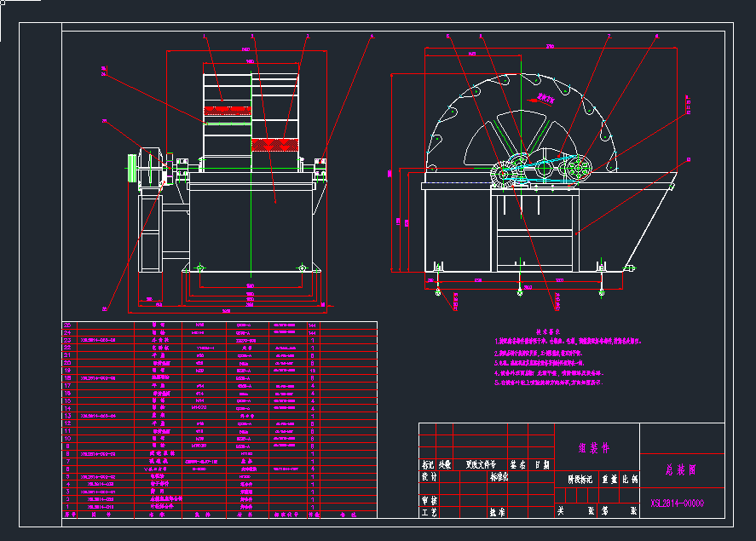Select the XSL2814-00000 drawing number

(x=677, y=503)
